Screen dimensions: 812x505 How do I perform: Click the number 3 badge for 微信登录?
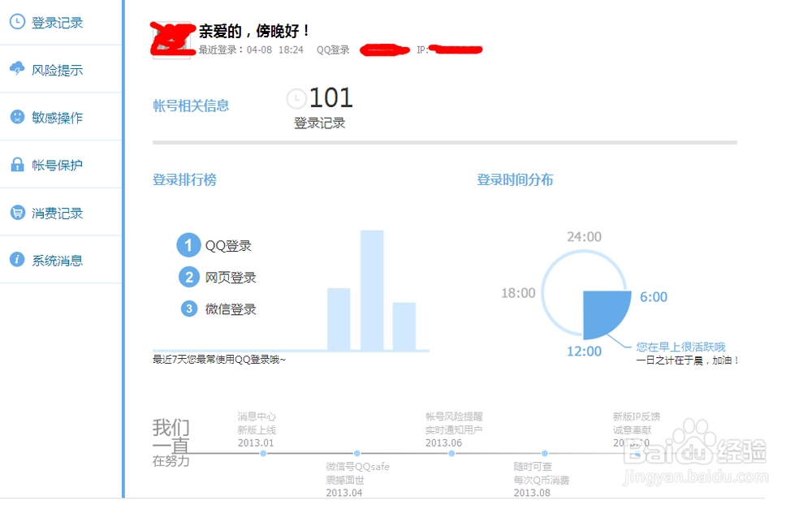(189, 309)
